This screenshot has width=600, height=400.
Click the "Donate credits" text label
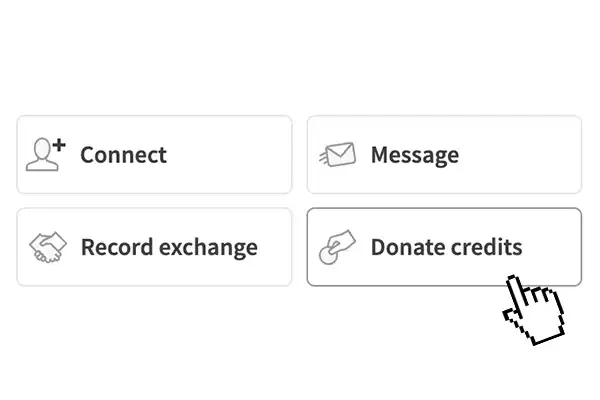click(x=446, y=247)
